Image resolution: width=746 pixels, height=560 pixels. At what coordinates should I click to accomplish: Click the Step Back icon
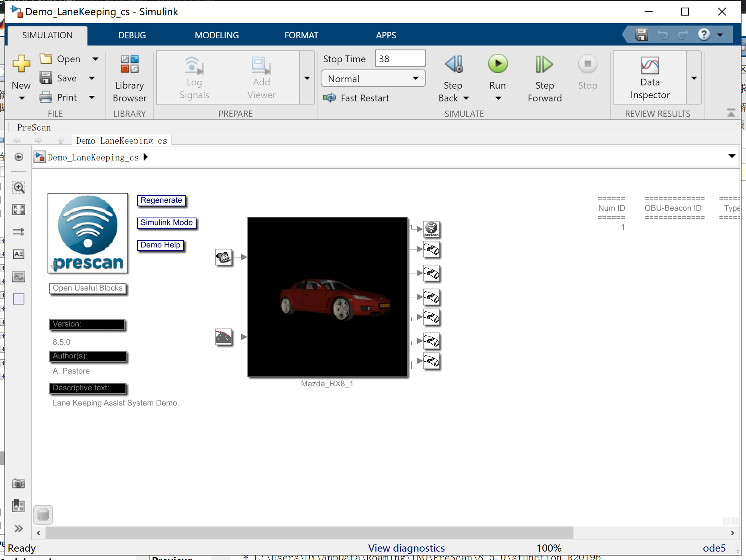454,64
